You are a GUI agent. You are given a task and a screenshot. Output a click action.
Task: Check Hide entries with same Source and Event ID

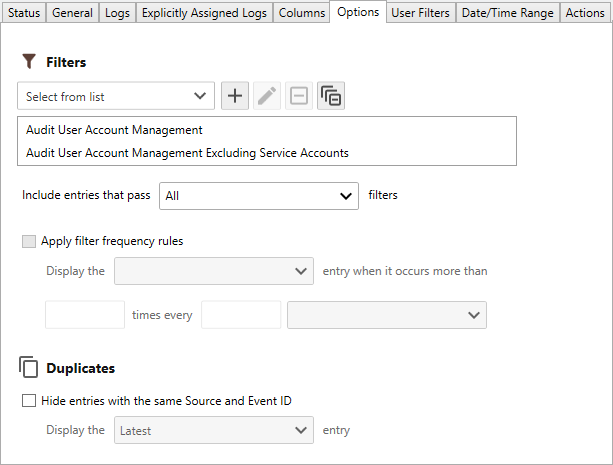(x=28, y=401)
